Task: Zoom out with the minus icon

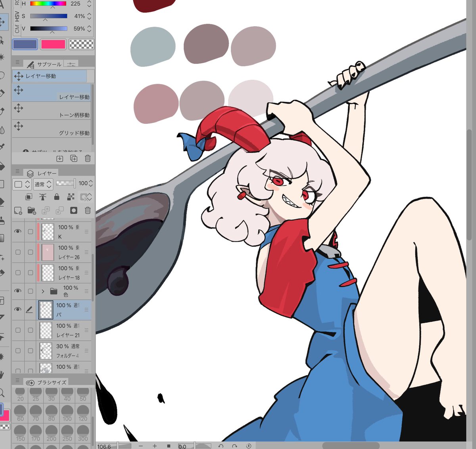Action: point(141,446)
